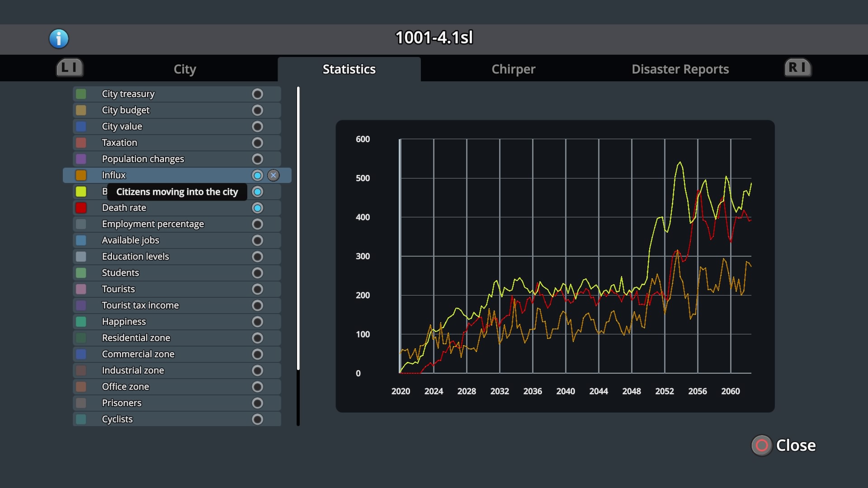Click the 2060 year label on chart
This screenshot has height=488, width=868.
(x=731, y=391)
